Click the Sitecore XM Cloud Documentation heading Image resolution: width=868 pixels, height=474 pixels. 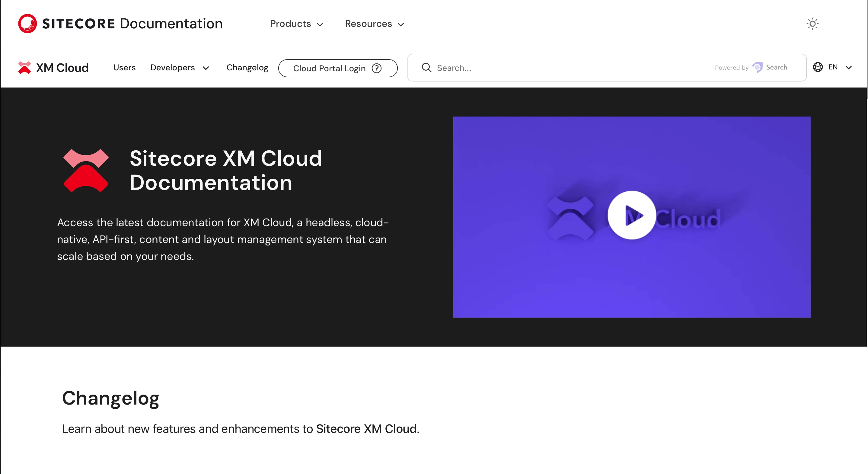(226, 170)
